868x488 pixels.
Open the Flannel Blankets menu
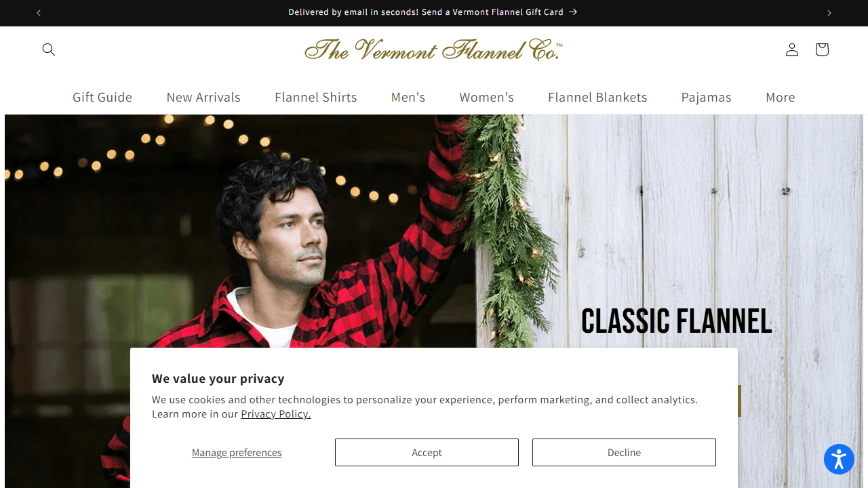tap(597, 97)
